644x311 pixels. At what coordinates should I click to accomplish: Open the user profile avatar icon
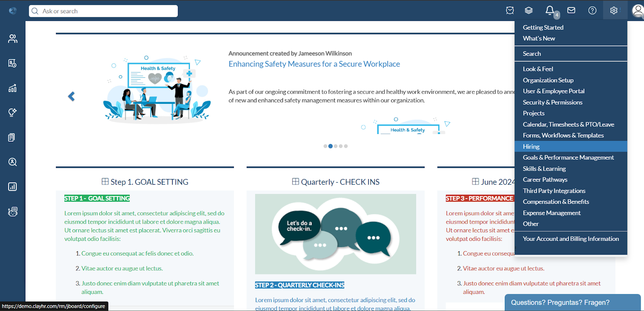(x=638, y=10)
